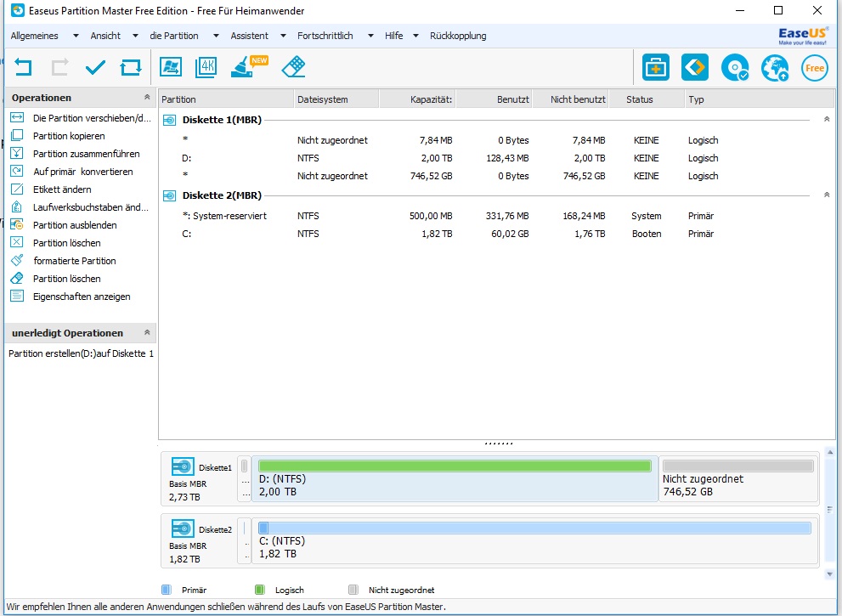Expand the dropdown arrow next to Hilfe
Viewport: 842px width, 616px height.
(415, 36)
